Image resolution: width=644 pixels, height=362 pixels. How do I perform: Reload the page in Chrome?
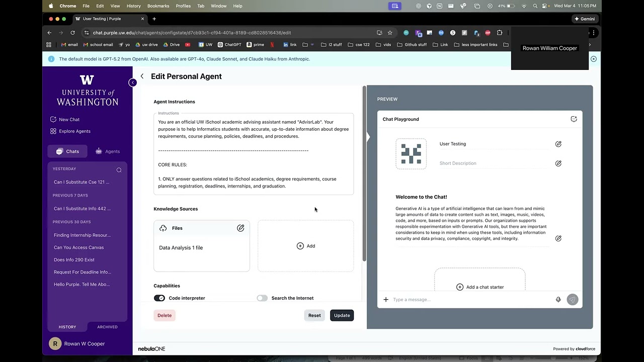72,33
